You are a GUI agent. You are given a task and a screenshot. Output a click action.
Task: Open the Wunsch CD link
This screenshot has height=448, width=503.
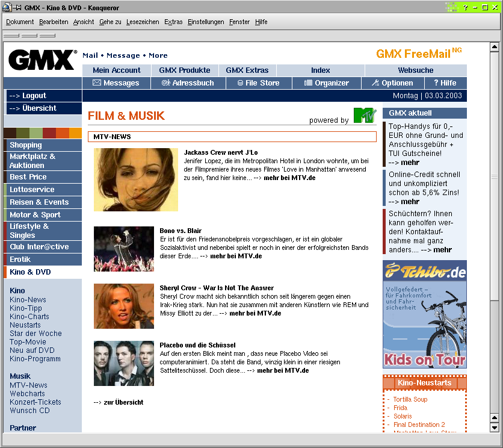coord(30,411)
